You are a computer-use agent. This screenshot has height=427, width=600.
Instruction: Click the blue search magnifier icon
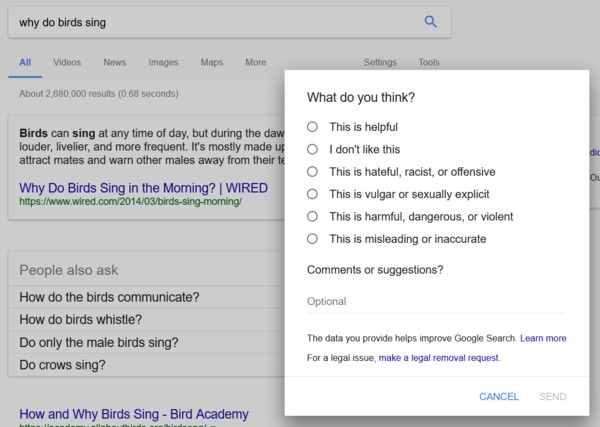click(x=430, y=22)
